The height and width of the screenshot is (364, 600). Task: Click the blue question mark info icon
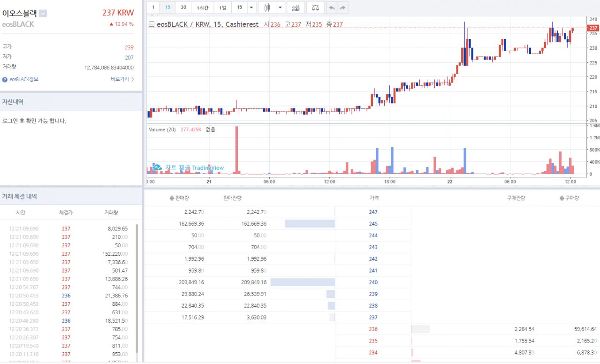click(x=5, y=80)
